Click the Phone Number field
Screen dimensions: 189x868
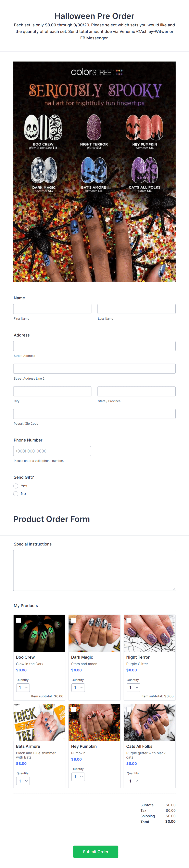click(52, 451)
